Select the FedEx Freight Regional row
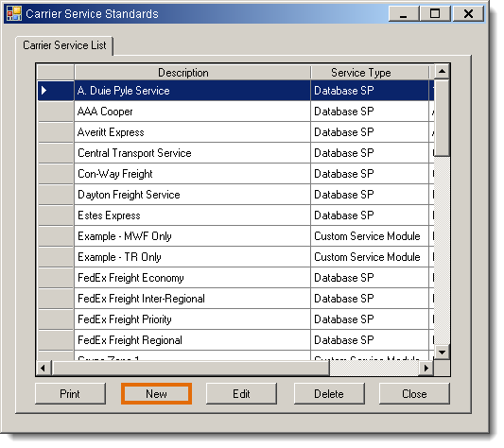The image size is (504, 448). [x=235, y=340]
